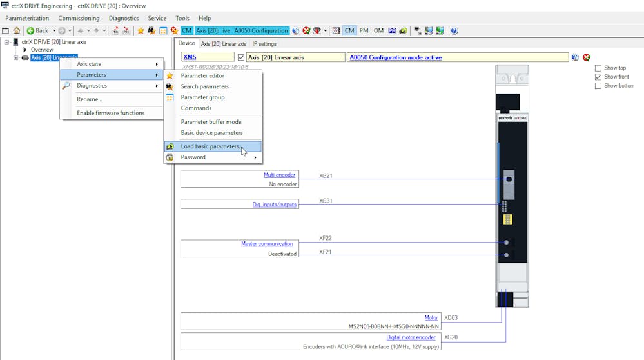Click the oscilloscope icon in the toolbar
Screen dimensions: 644x360
[336, 30]
